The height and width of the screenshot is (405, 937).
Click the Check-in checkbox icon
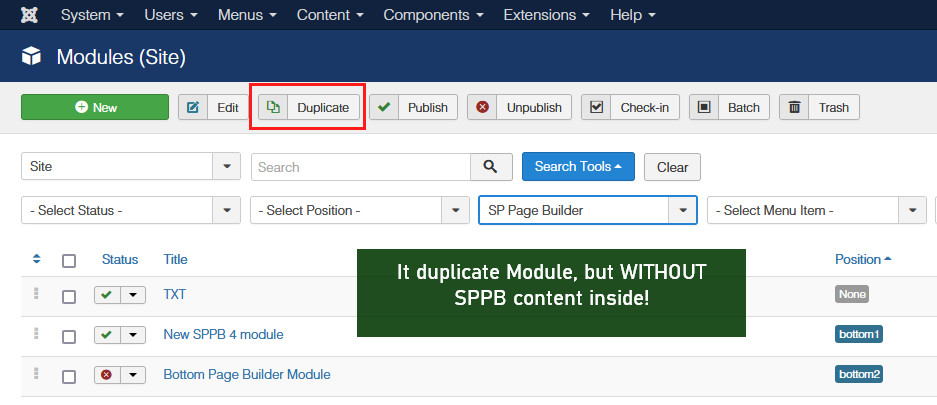(597, 108)
